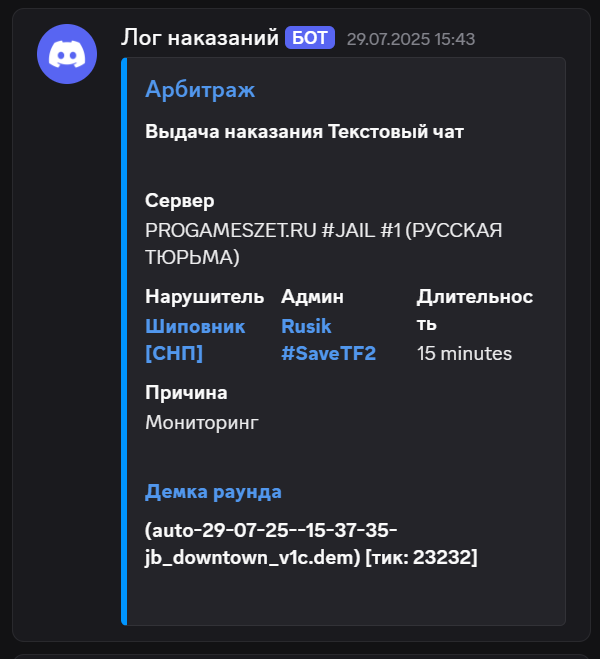Open the Арбитраж embed title link
Image resolution: width=600 pixels, height=659 pixels.
point(200,89)
